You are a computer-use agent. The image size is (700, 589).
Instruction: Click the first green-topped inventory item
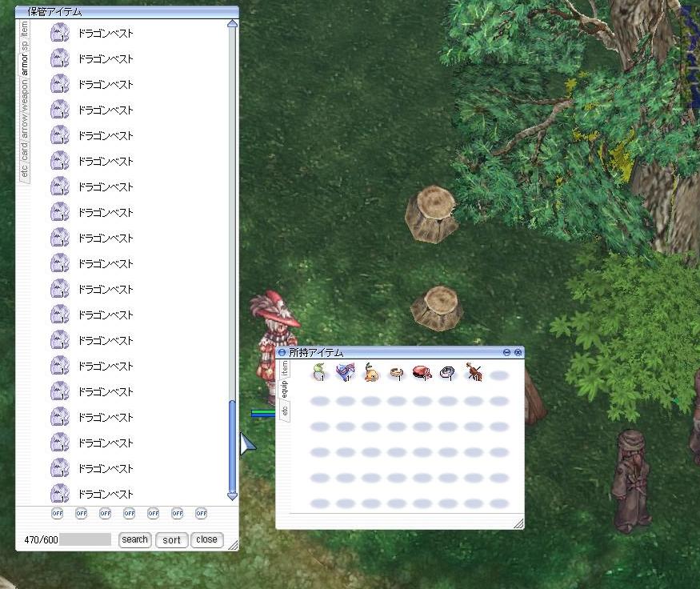pyautogui.click(x=320, y=373)
